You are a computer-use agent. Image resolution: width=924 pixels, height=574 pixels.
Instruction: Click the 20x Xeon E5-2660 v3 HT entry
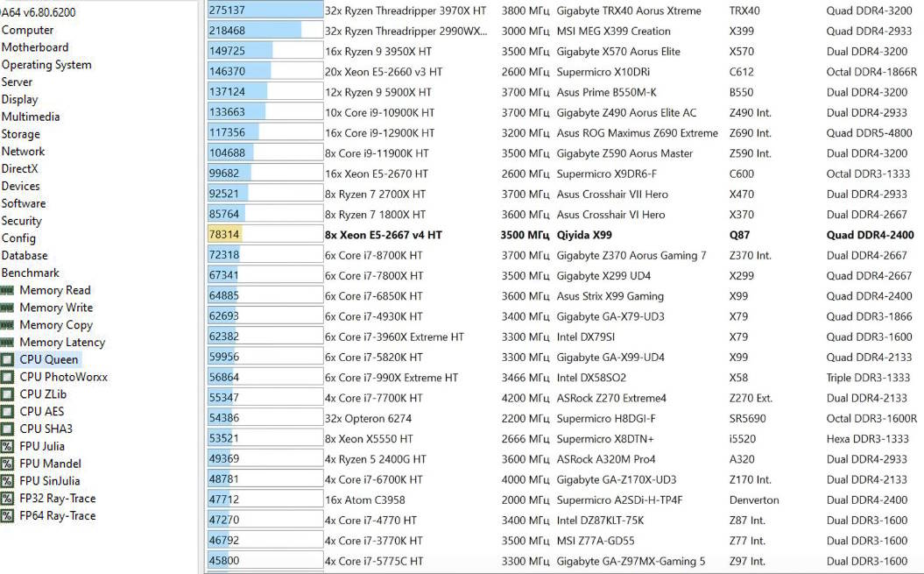(383, 72)
